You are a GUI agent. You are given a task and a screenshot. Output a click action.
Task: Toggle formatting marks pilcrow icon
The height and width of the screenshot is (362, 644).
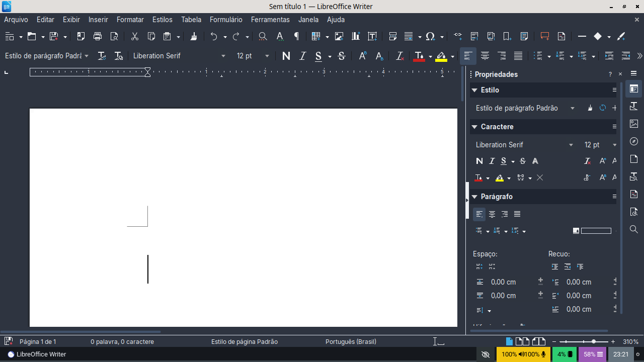pos(296,36)
